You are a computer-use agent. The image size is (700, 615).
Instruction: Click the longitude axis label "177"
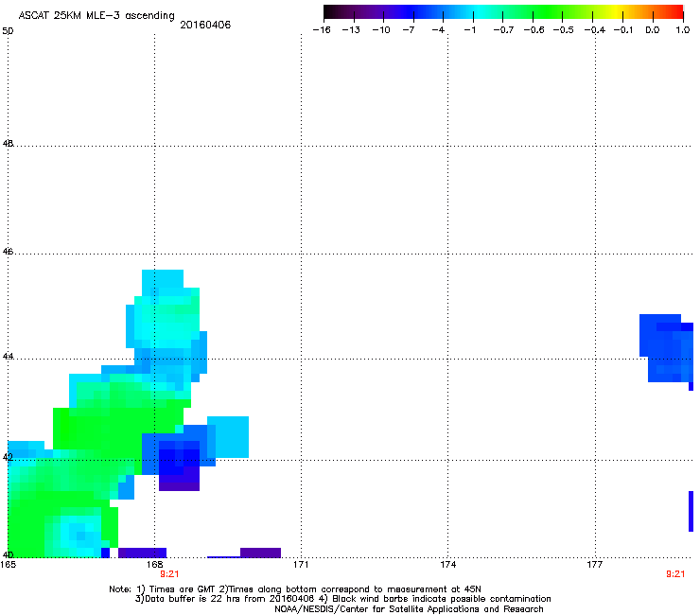coord(595,565)
